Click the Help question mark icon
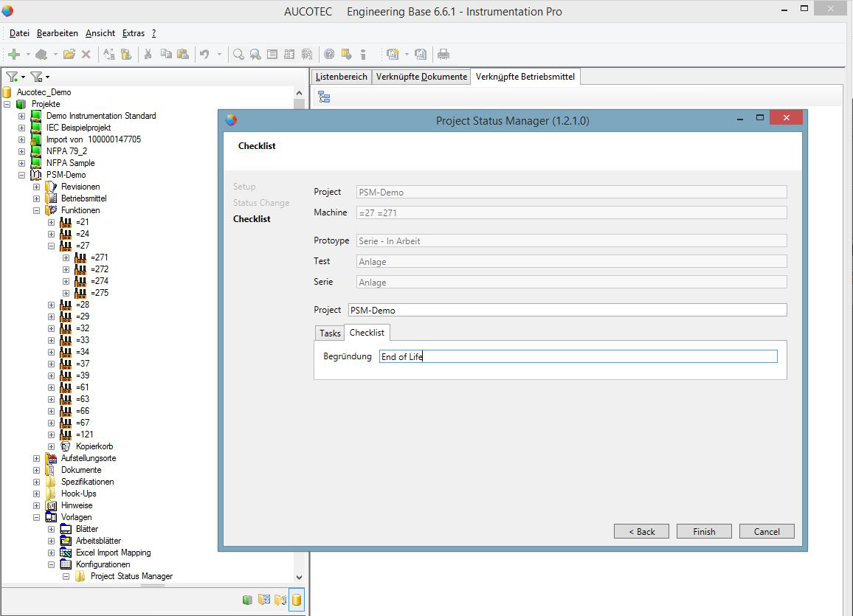 tap(328, 55)
